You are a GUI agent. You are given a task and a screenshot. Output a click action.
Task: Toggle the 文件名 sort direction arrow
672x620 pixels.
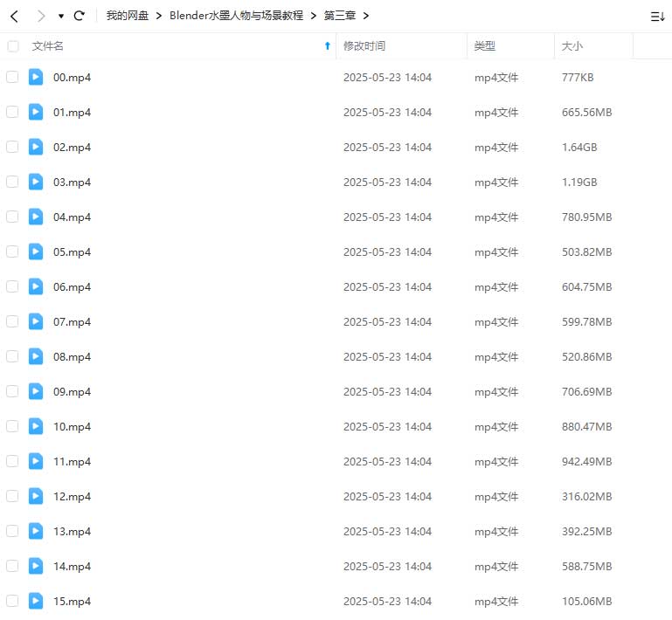(x=328, y=46)
